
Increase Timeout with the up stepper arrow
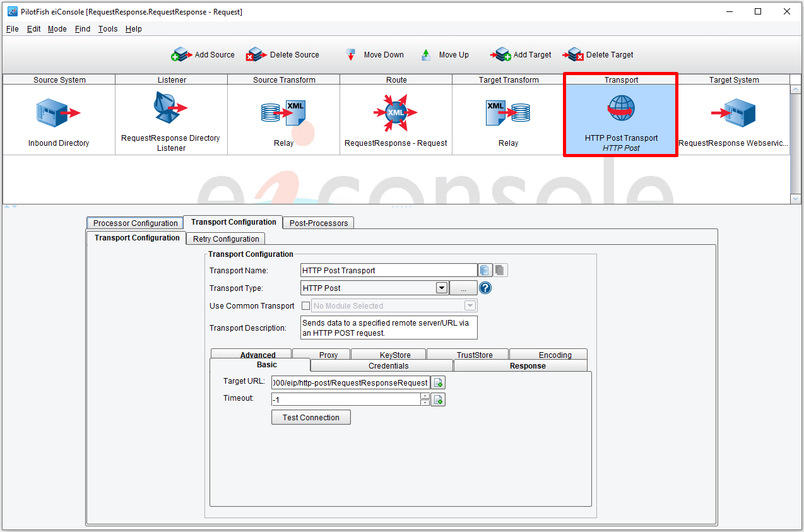pyautogui.click(x=425, y=396)
